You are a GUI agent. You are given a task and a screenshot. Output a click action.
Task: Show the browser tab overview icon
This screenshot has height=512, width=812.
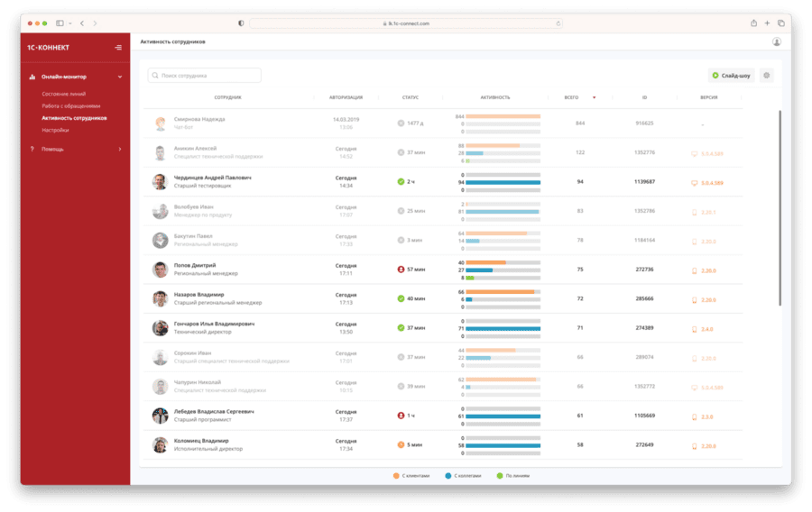tap(781, 23)
